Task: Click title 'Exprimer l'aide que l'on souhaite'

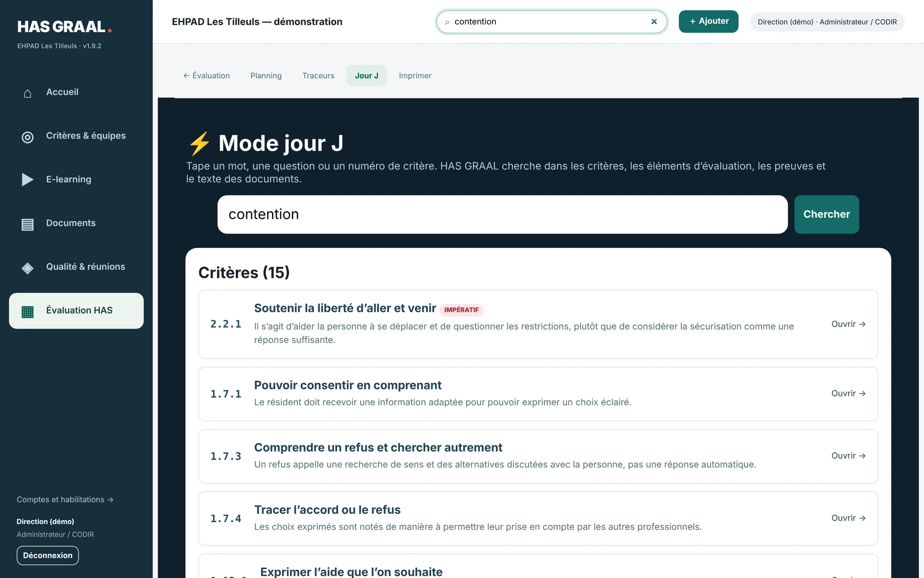Action: 351,572
